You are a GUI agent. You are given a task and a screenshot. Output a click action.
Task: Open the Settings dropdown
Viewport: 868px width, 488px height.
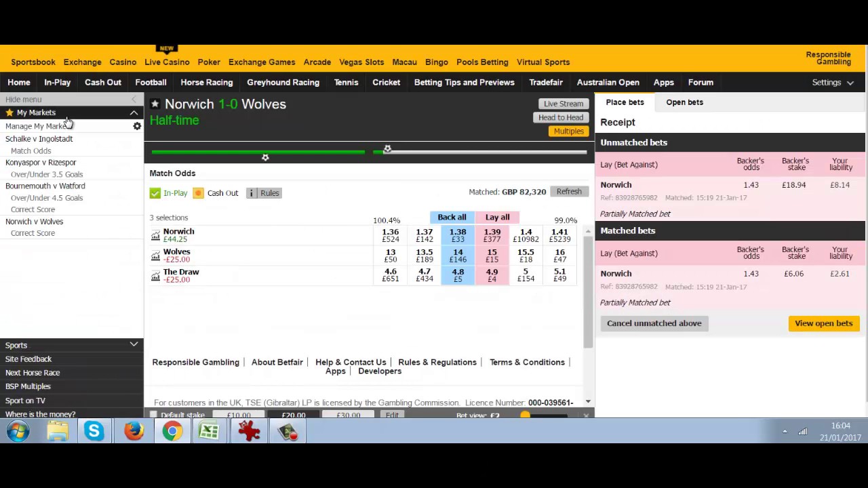[833, 83]
